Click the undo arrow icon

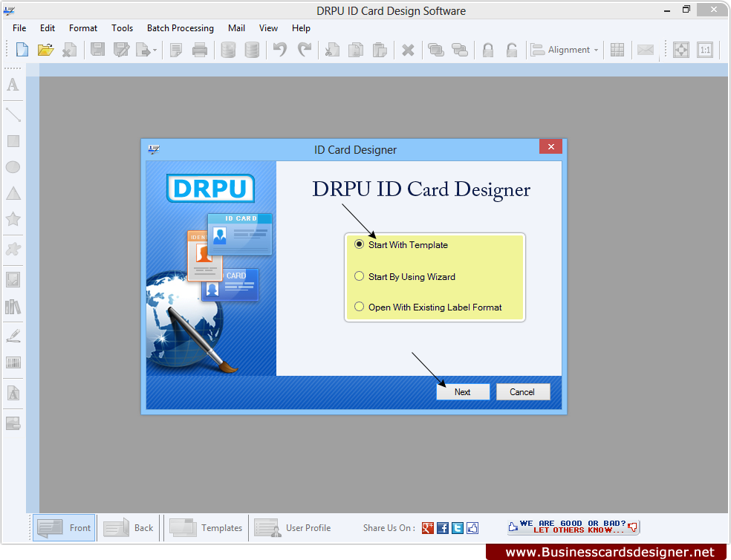[x=280, y=50]
